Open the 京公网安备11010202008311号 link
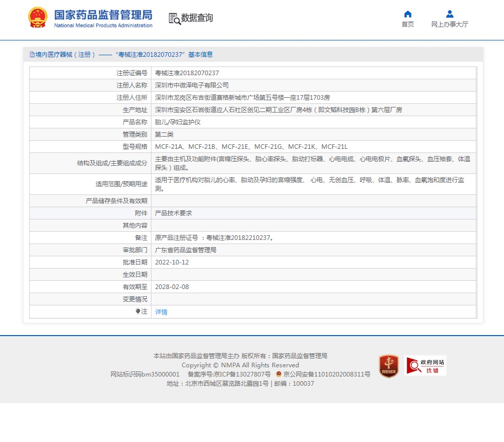 coord(326,374)
